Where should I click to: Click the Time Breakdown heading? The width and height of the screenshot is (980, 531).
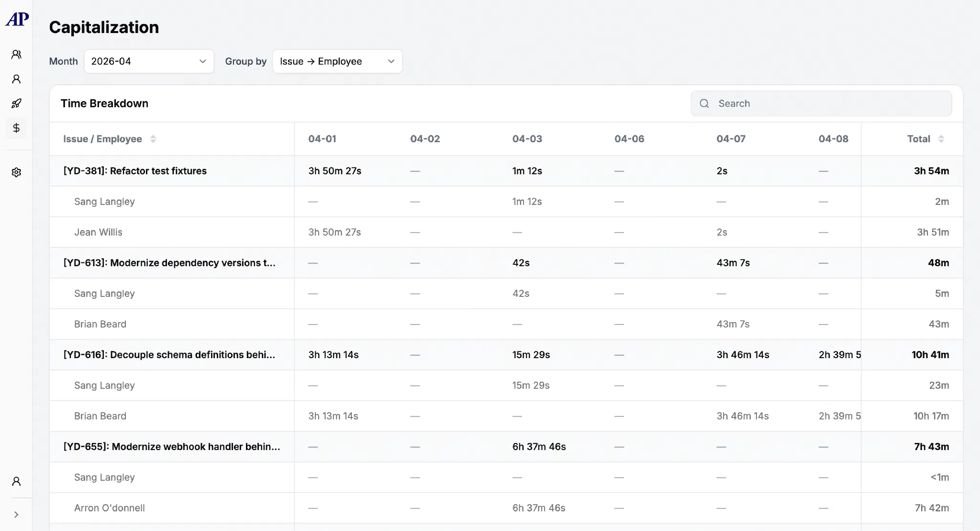[104, 103]
